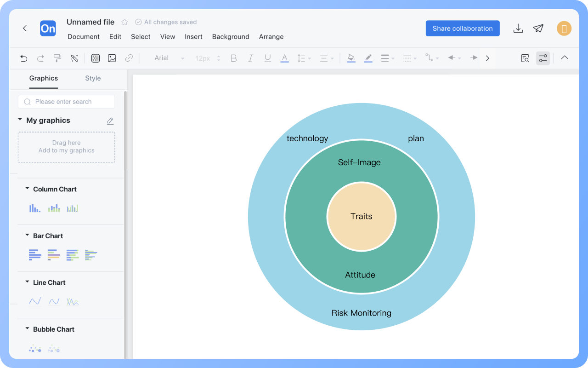Open the Insert menu
The image size is (588, 368).
pos(194,37)
